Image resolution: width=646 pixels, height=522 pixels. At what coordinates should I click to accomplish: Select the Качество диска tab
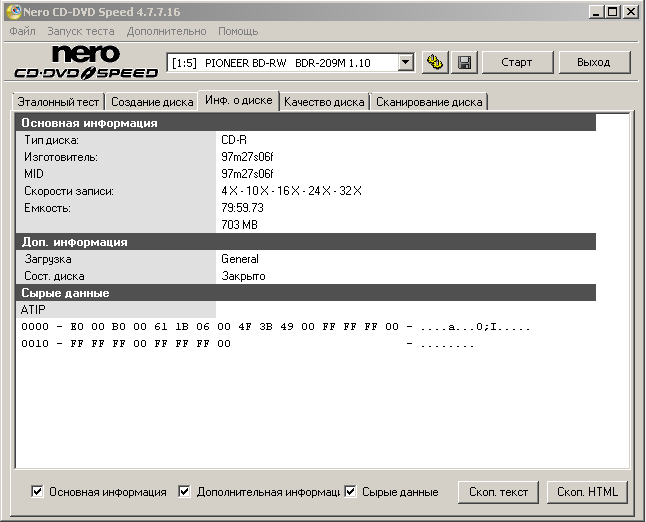pyautogui.click(x=324, y=102)
